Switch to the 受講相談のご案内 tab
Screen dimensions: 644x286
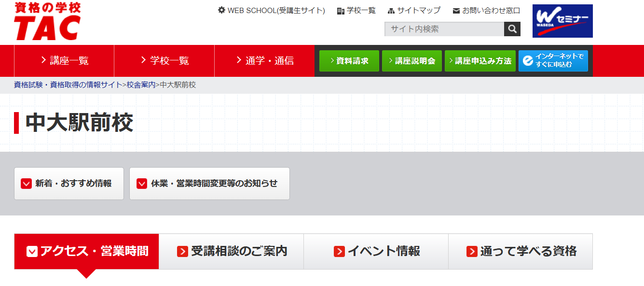click(x=232, y=251)
